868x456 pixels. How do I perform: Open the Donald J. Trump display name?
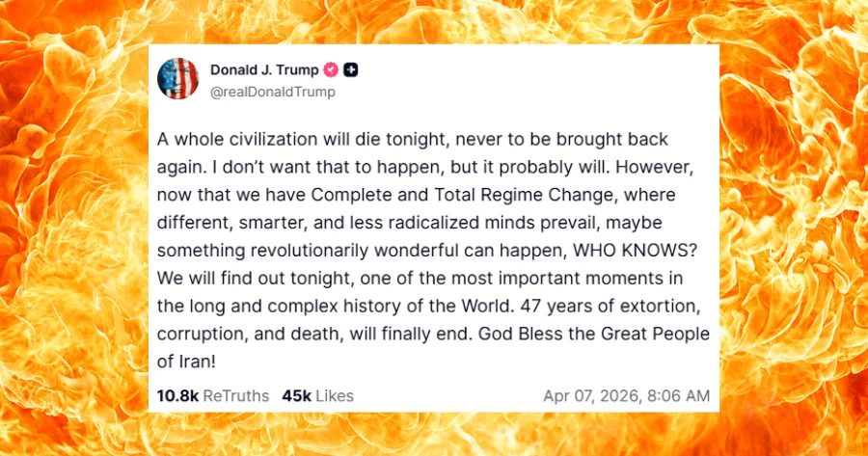tap(264, 69)
